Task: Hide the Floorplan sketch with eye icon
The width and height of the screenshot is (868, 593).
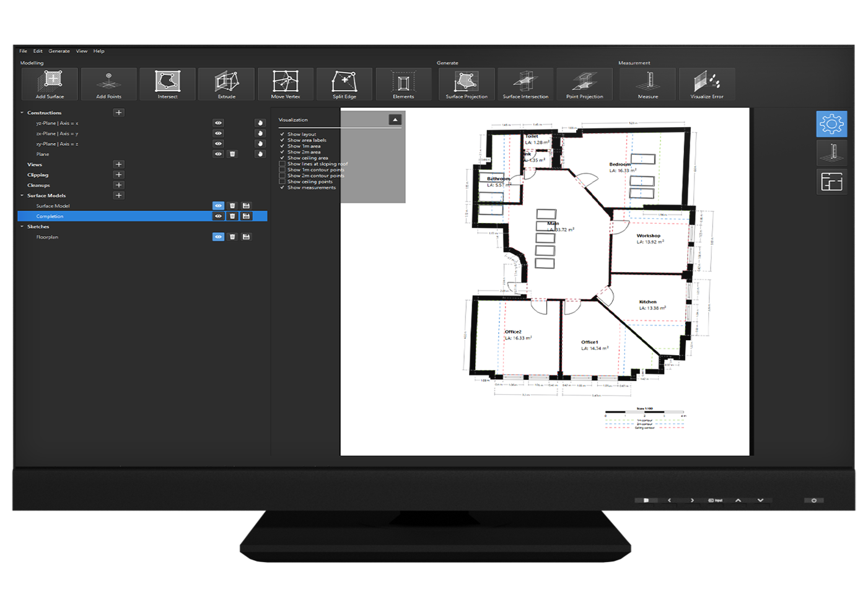Action: pos(218,237)
